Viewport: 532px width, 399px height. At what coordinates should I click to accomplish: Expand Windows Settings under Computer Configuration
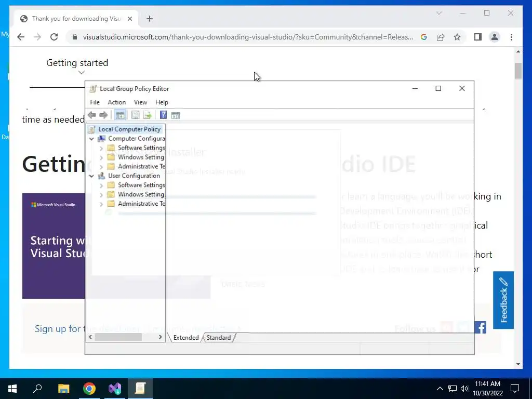[101, 157]
